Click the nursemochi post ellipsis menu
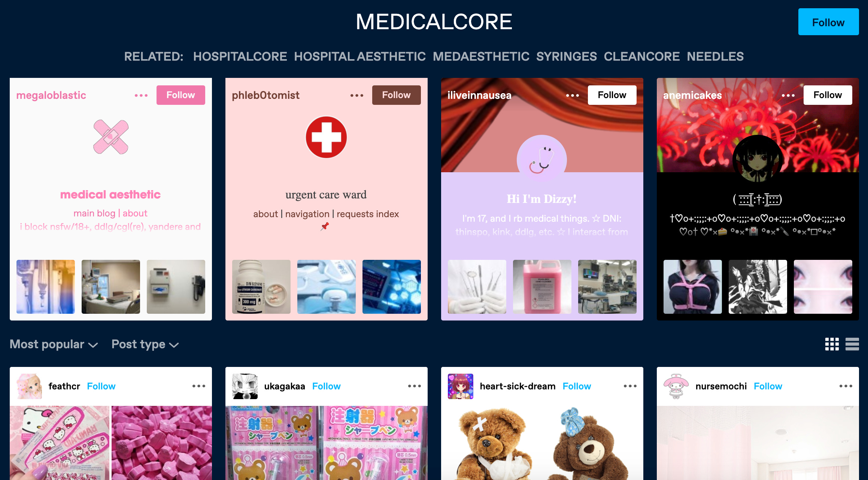Image resolution: width=868 pixels, height=480 pixels. (x=846, y=386)
